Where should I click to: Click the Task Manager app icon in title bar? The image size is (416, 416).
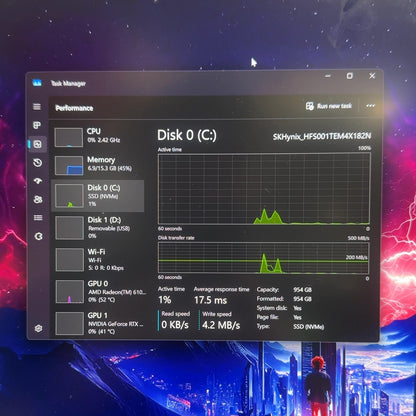[x=37, y=83]
